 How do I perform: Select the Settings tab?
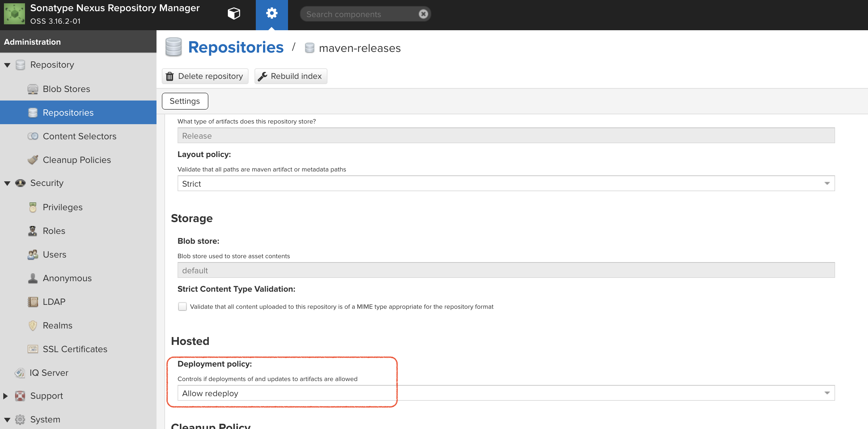(185, 101)
